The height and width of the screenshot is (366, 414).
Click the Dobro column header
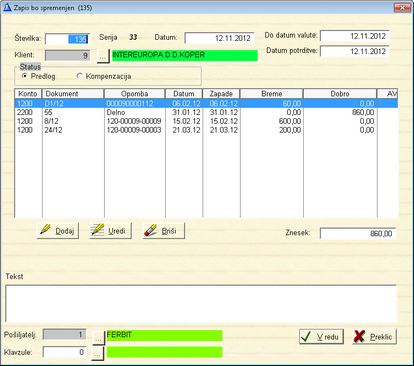[340, 94]
